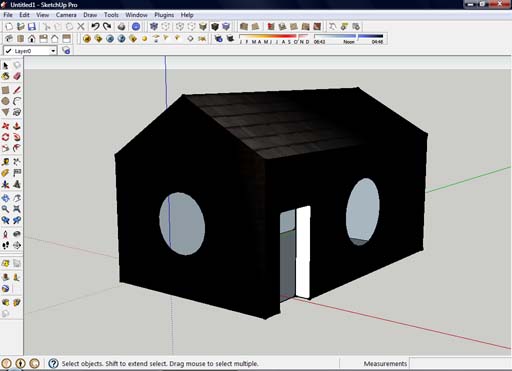
Task: Click the Redo arrow
Action: pyautogui.click(x=107, y=26)
